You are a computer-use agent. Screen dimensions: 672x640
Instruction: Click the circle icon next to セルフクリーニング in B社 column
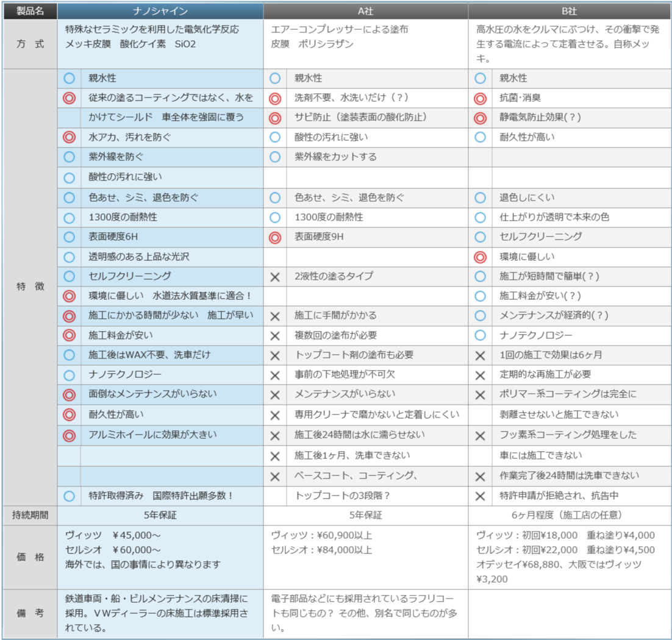click(x=480, y=237)
